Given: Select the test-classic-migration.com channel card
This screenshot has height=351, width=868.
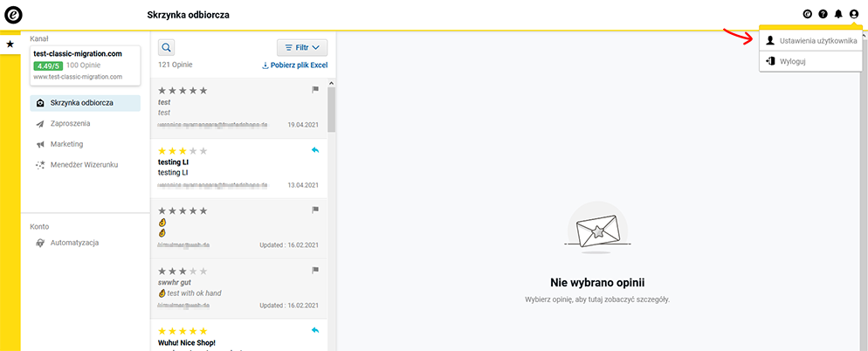Looking at the screenshot, I should (x=86, y=65).
